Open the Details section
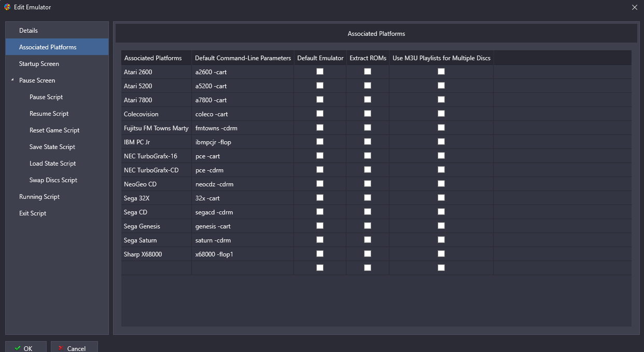The height and width of the screenshot is (352, 644). pyautogui.click(x=57, y=31)
